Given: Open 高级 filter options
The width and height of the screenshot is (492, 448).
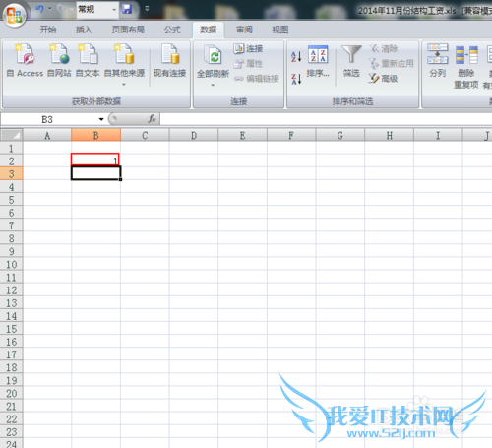Looking at the screenshot, I should [x=383, y=79].
